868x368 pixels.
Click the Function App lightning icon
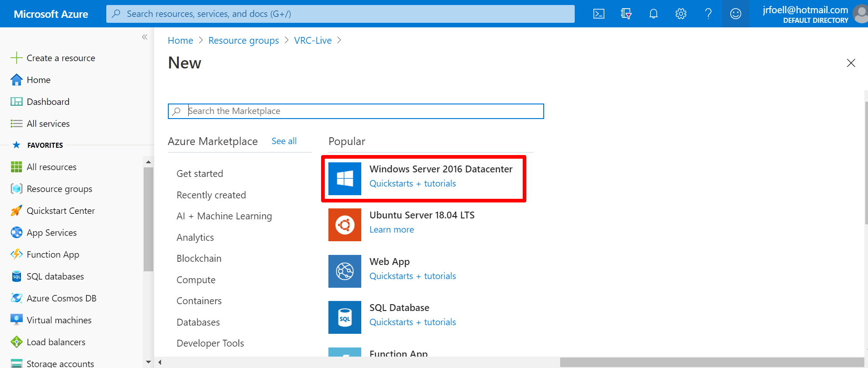[x=16, y=254]
